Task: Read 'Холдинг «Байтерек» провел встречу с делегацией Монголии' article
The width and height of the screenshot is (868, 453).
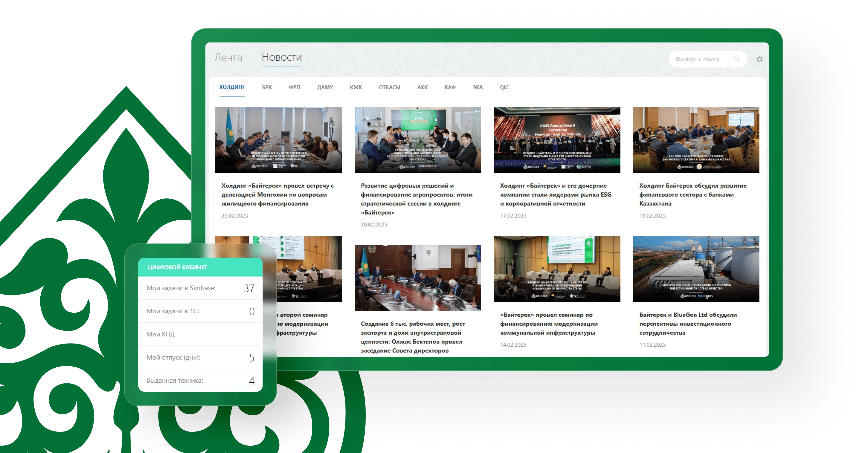Action: 278,194
